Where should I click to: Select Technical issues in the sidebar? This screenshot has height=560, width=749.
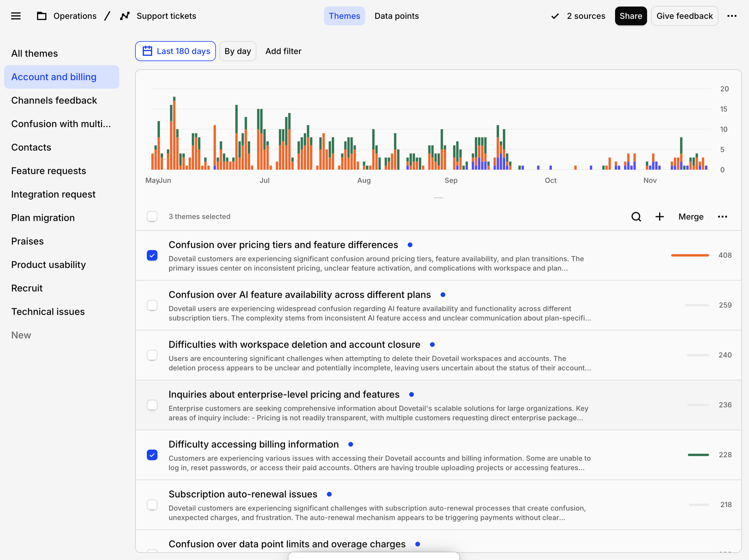pos(48,311)
